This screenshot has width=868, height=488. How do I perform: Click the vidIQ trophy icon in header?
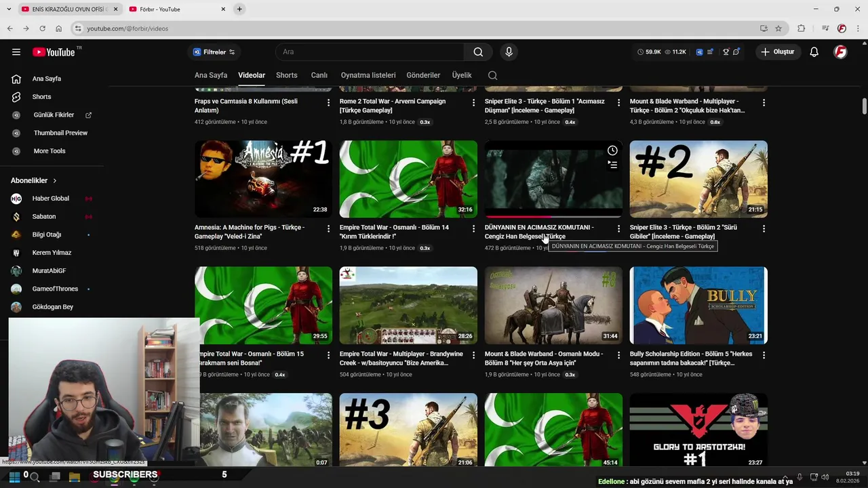(726, 52)
